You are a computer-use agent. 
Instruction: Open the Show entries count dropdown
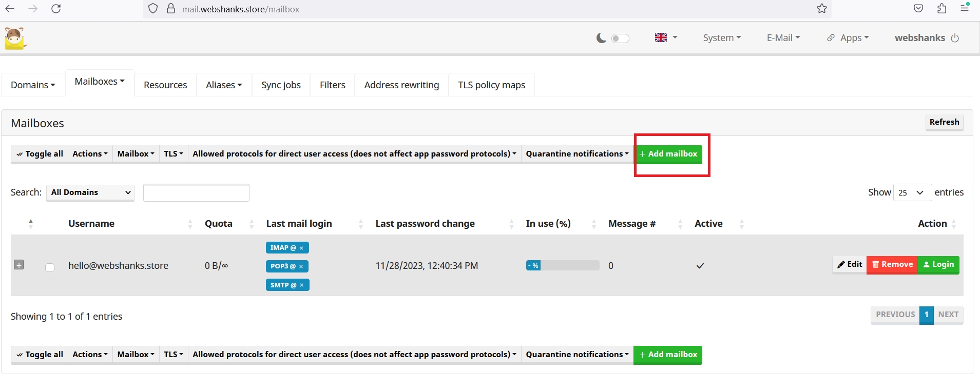click(912, 192)
